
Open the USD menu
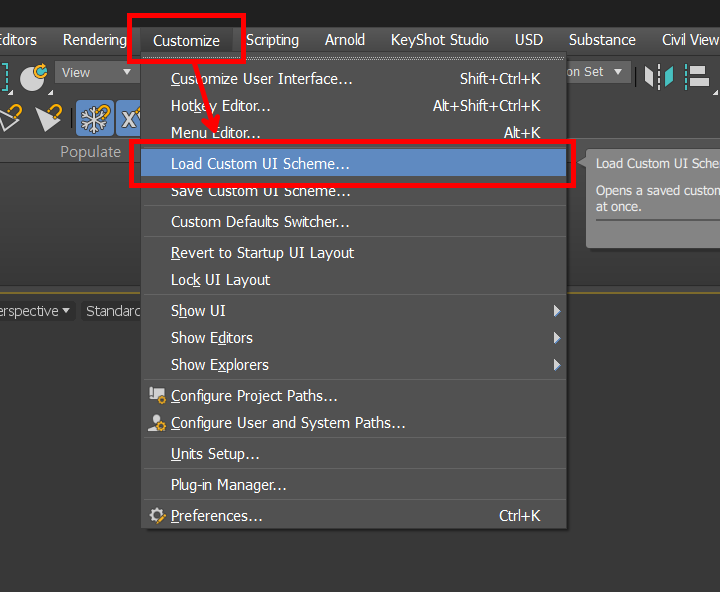[529, 40]
